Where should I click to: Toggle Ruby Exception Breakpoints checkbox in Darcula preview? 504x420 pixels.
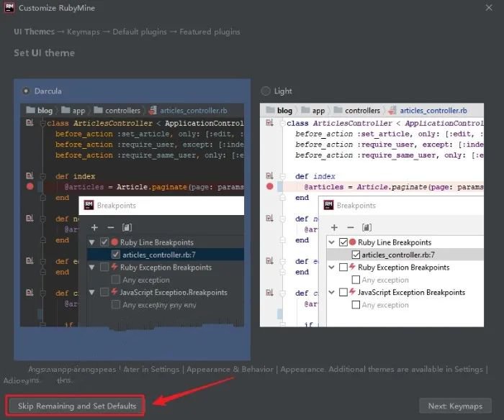point(104,267)
